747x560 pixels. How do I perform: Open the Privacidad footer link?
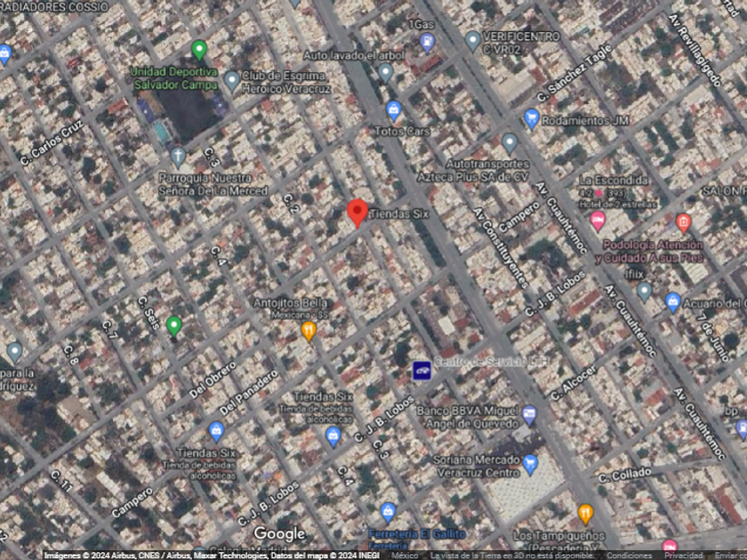[x=683, y=556]
